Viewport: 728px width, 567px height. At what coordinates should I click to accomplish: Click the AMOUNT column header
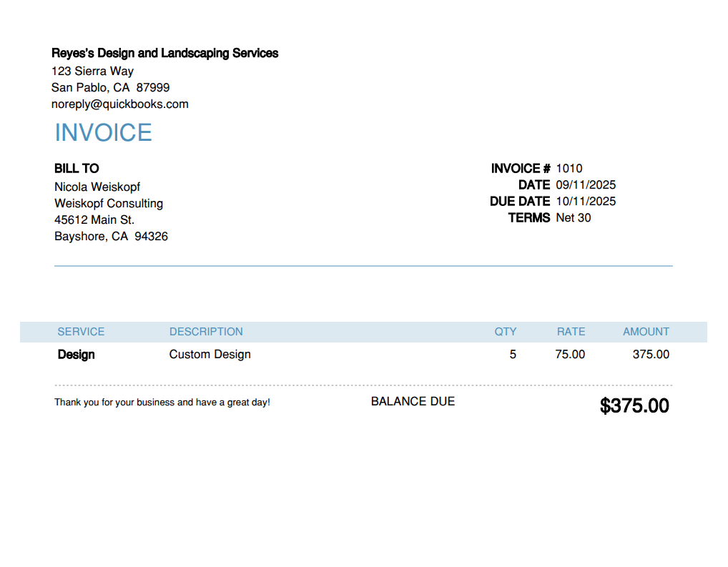[x=646, y=332]
